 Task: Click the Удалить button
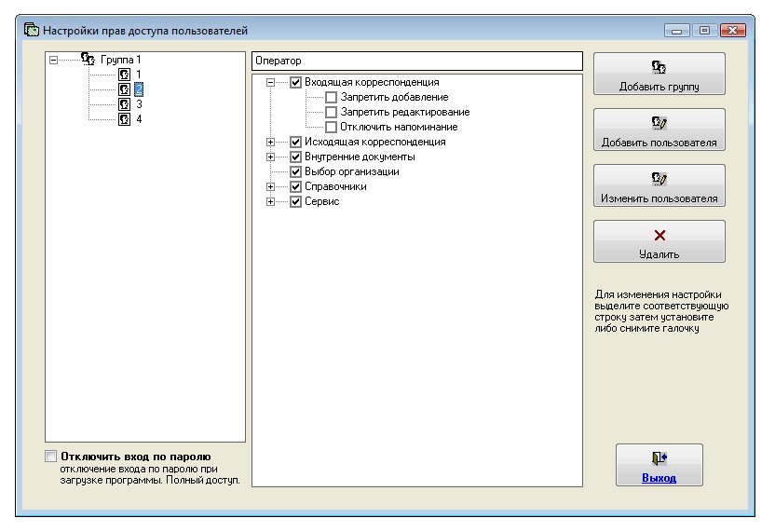659,241
